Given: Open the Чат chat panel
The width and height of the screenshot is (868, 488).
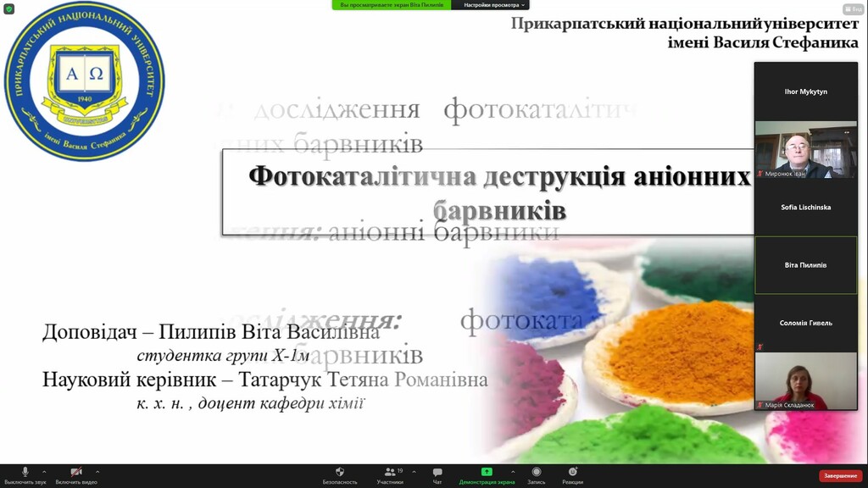Looking at the screenshot, I should 437,475.
